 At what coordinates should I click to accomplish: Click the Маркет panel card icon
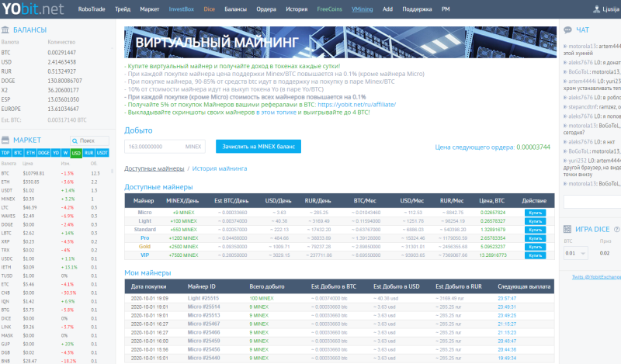pyautogui.click(x=7, y=140)
